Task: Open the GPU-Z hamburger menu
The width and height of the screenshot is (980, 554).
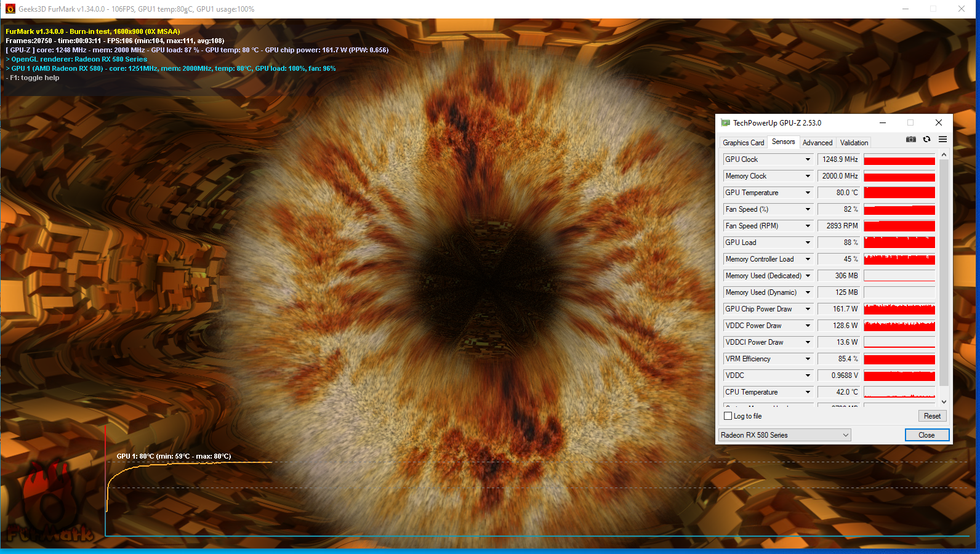Action: [942, 140]
